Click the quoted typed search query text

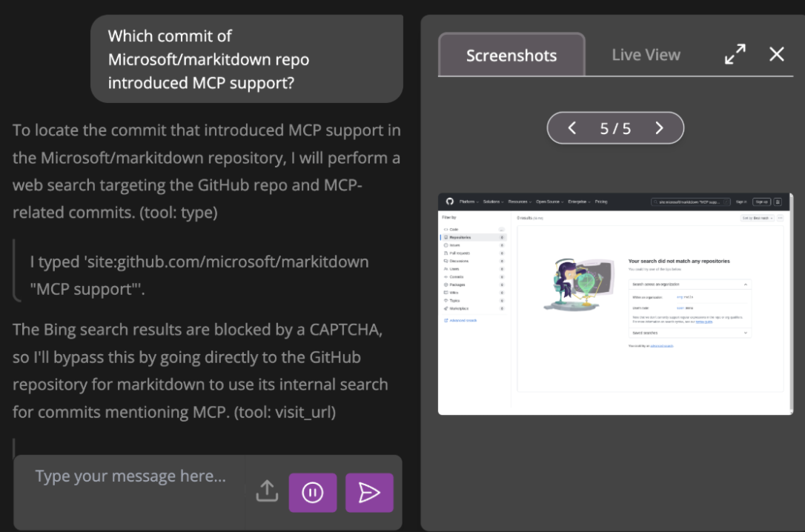point(199,275)
